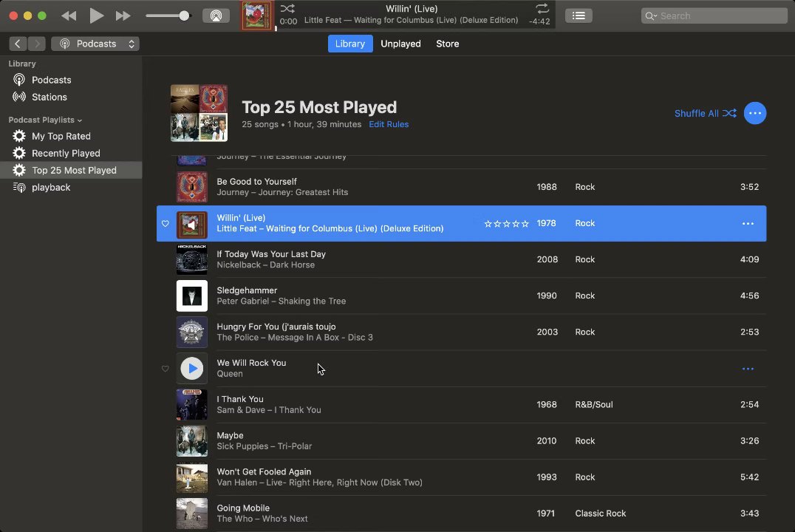
Task: Rate Willin' (Live) using the star rating
Action: pos(506,224)
